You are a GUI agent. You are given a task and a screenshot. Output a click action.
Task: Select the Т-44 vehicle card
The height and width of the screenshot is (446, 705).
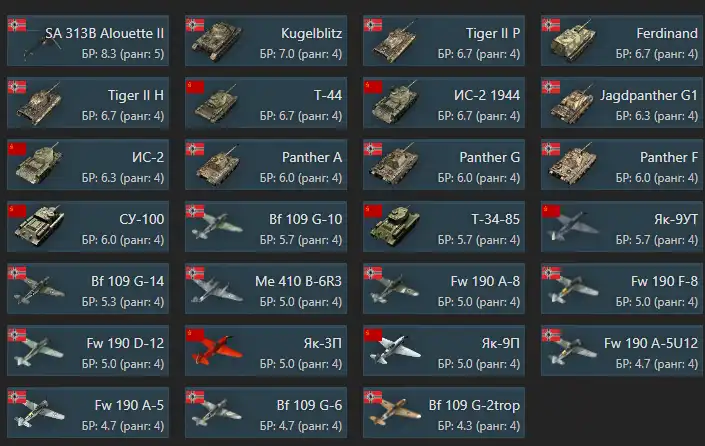[x=266, y=103]
